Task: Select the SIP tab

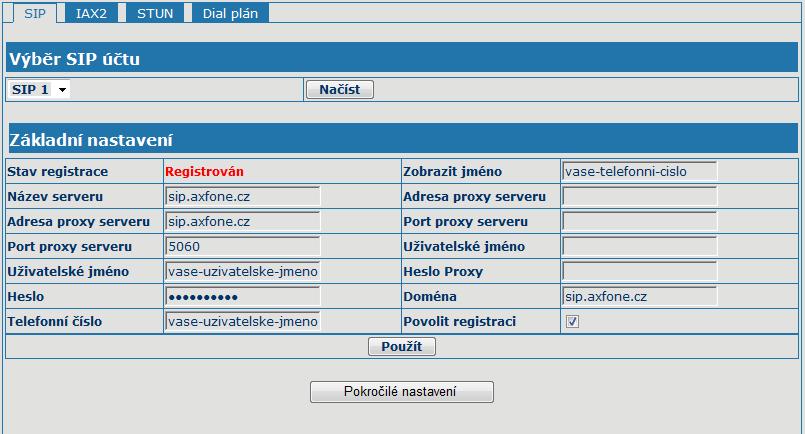Action: pos(36,13)
